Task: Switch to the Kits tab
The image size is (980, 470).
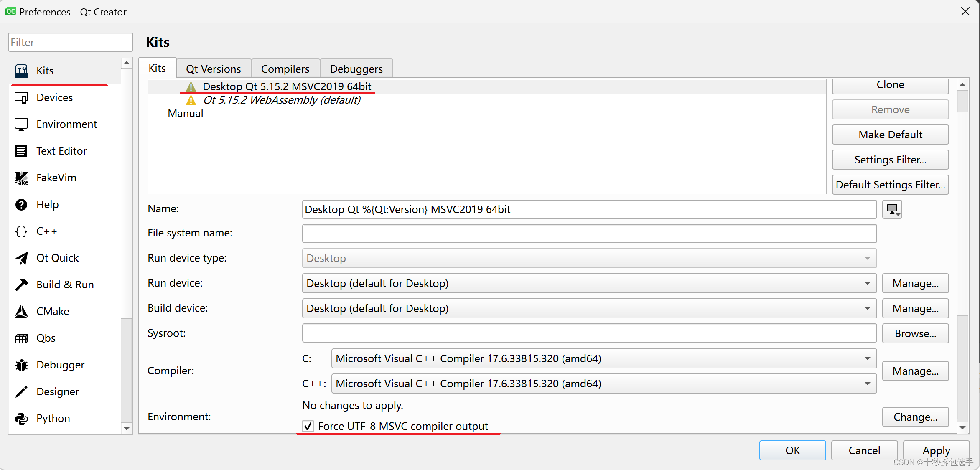Action: pyautogui.click(x=157, y=68)
